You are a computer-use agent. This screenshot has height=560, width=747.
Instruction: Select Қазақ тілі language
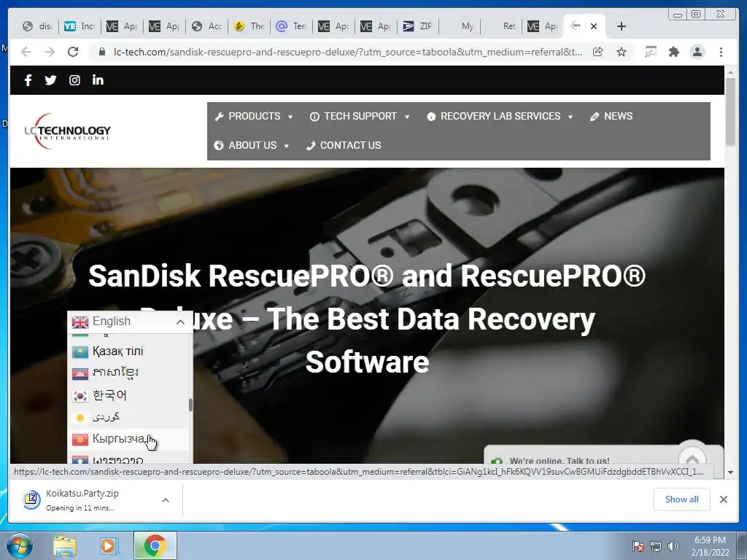click(x=129, y=351)
